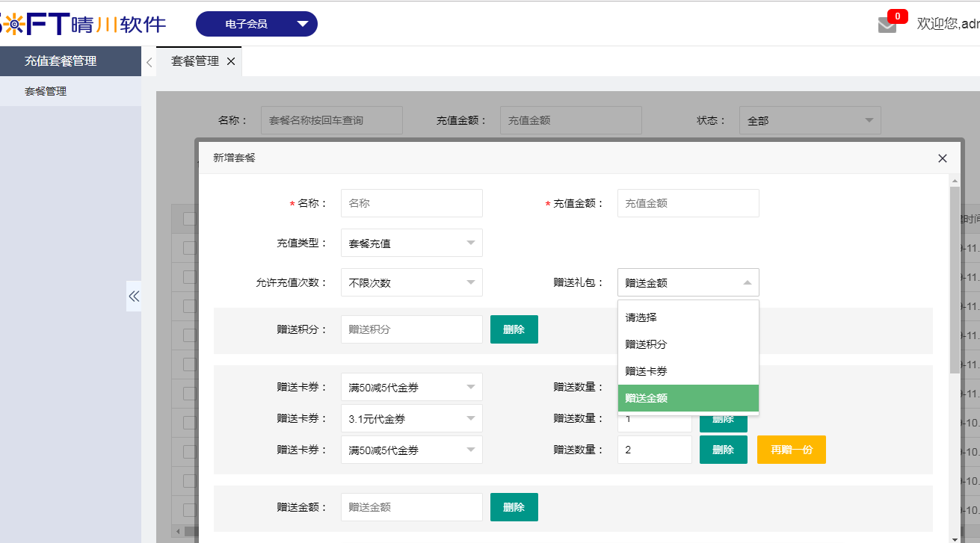Close the 新增套餐 dialog
This screenshot has width=980, height=543.
pyautogui.click(x=942, y=158)
